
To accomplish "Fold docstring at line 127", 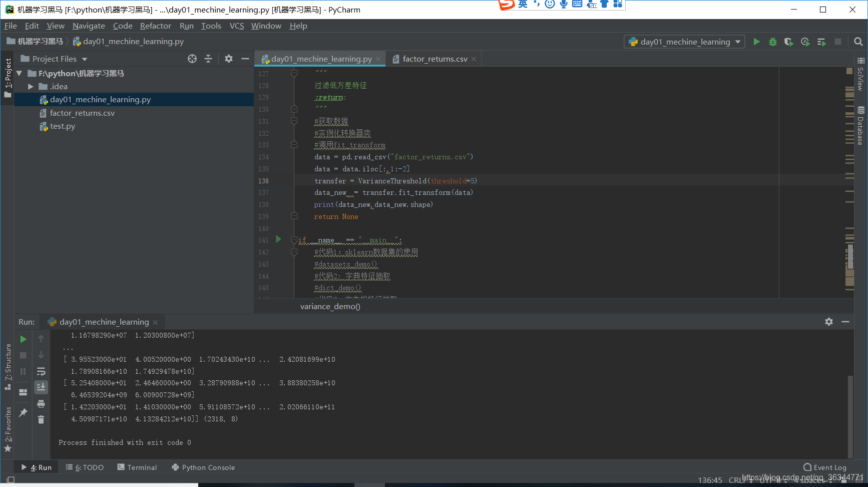I will 294,74.
